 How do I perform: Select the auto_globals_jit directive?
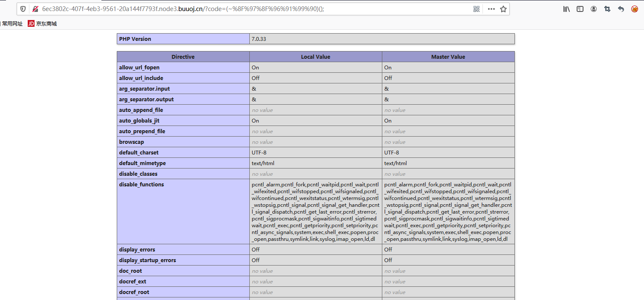(139, 120)
